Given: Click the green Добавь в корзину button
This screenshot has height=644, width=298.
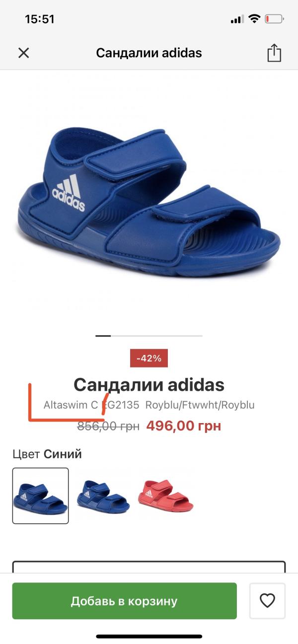Looking at the screenshot, I should pos(124,601).
